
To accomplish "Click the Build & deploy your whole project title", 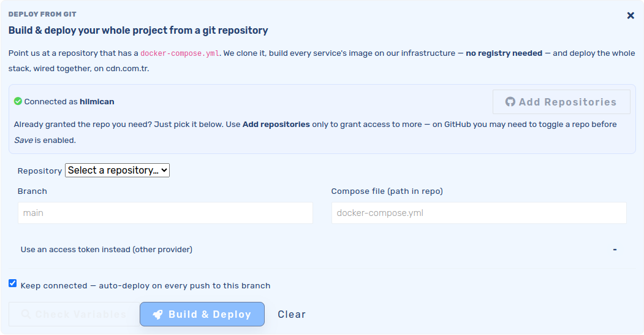I will 138,31.
